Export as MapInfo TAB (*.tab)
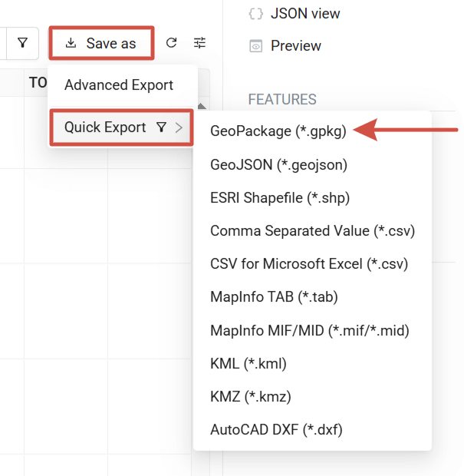The image size is (464, 476). click(274, 296)
